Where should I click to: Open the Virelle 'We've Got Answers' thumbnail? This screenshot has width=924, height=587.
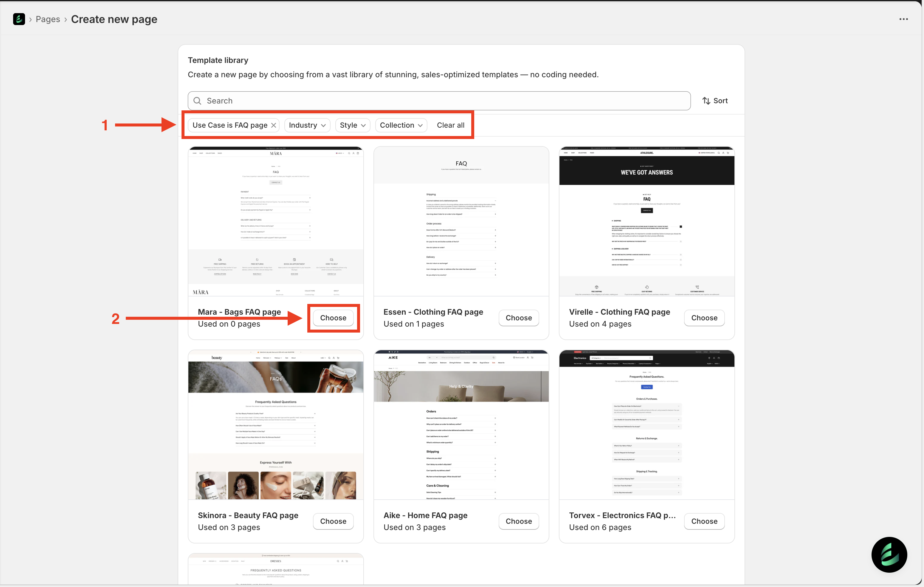tap(647, 221)
